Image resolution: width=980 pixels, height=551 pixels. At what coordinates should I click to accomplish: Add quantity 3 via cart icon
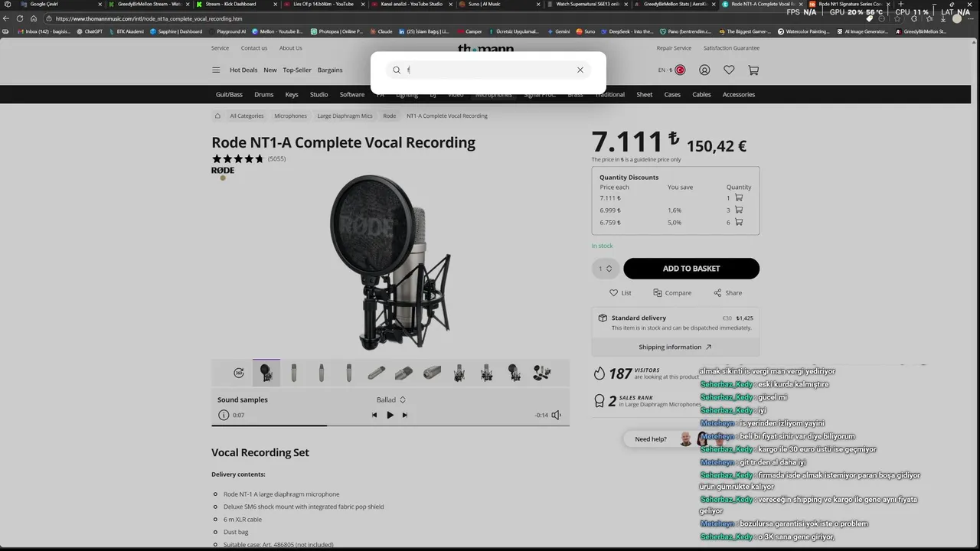point(739,210)
